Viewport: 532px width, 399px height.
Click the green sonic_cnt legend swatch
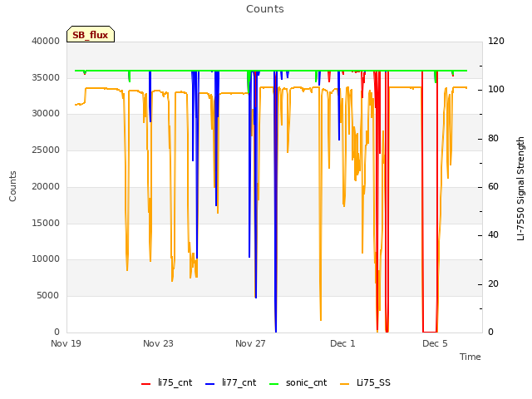tap(273, 384)
